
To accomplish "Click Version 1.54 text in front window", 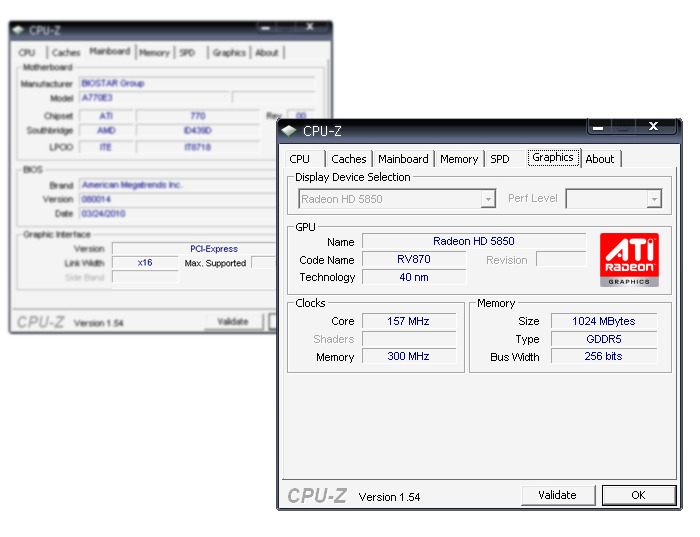I will [389, 497].
